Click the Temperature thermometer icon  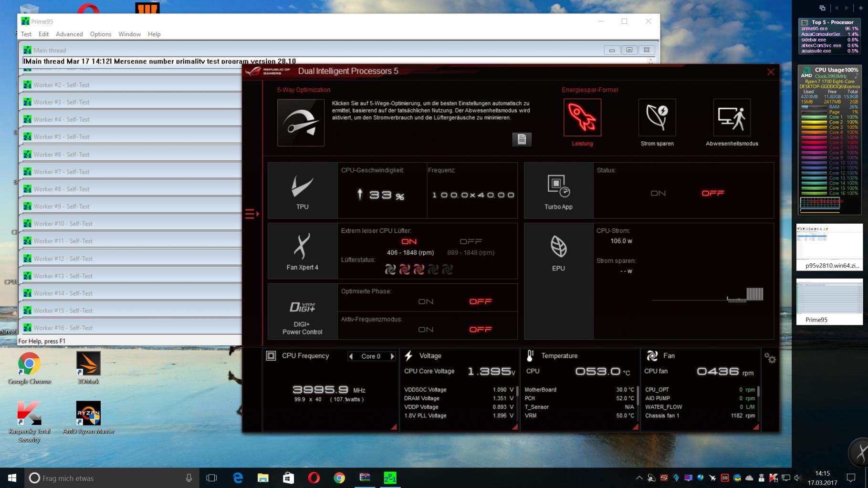click(x=530, y=356)
